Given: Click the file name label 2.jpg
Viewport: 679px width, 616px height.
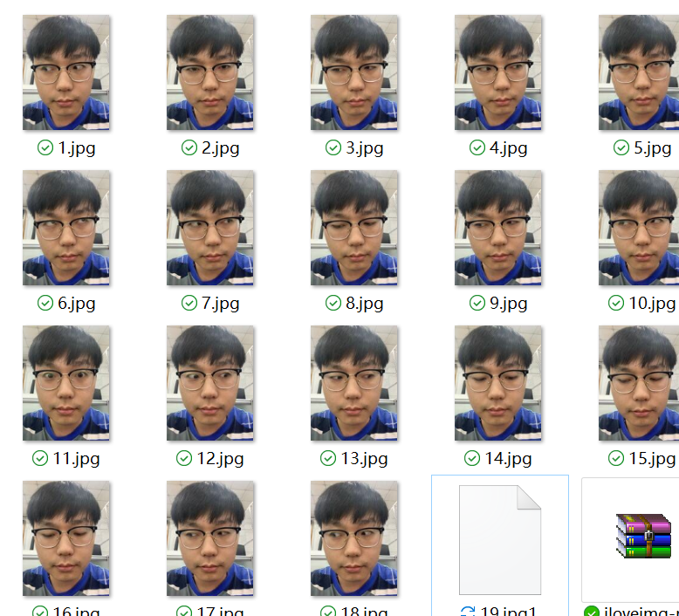Looking at the screenshot, I should (x=221, y=148).
